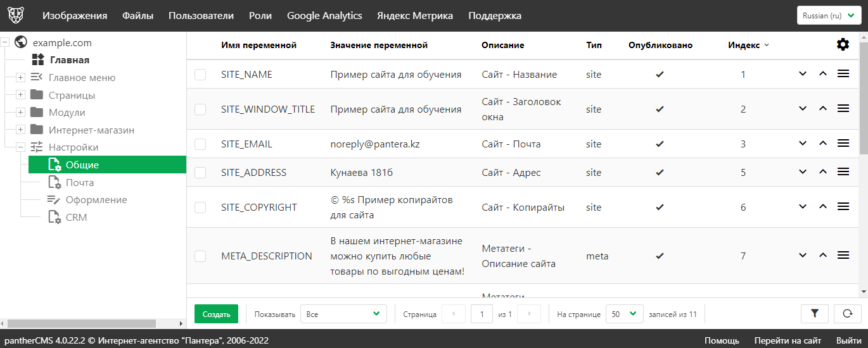
Task: Click the page number input field
Action: (482, 314)
